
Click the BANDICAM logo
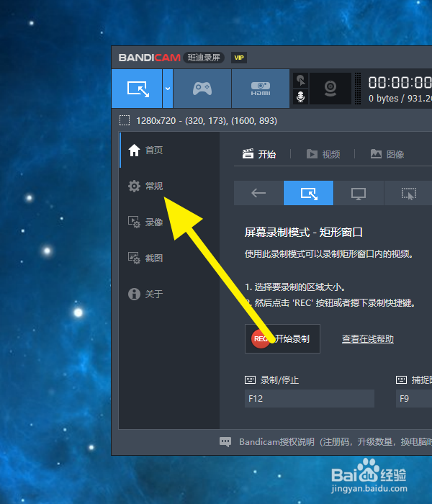click(150, 58)
